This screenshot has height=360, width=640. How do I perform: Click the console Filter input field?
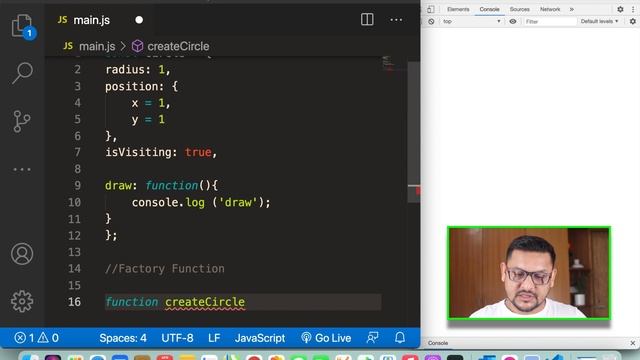click(550, 21)
